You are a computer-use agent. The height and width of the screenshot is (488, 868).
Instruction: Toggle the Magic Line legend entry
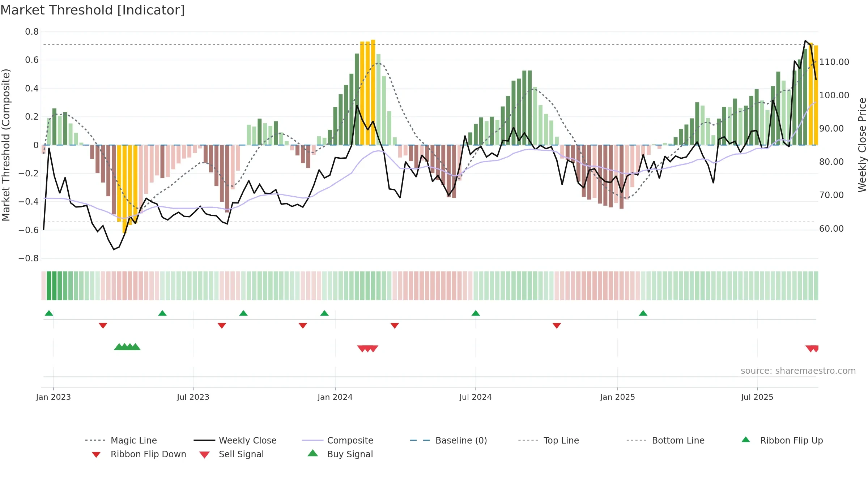(x=121, y=440)
